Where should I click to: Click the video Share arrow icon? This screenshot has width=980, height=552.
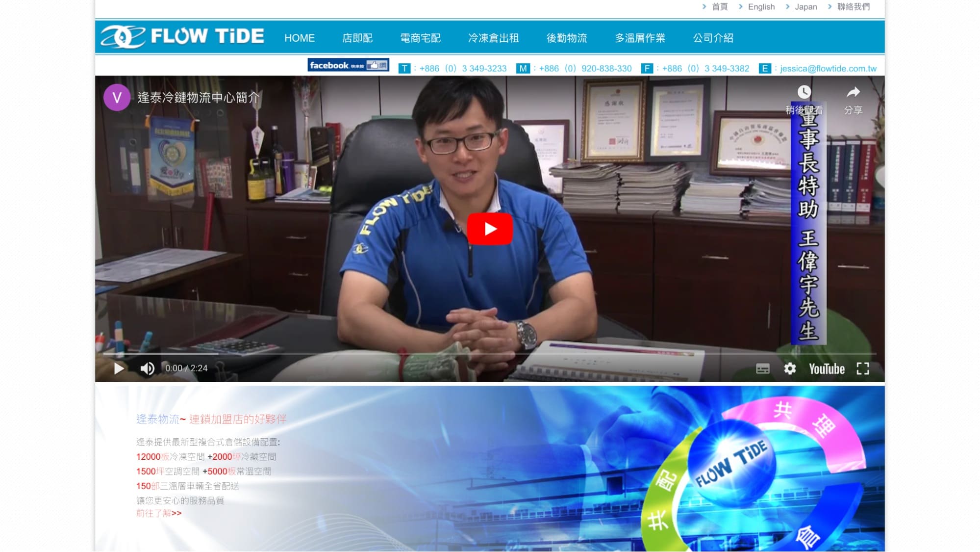click(x=853, y=92)
